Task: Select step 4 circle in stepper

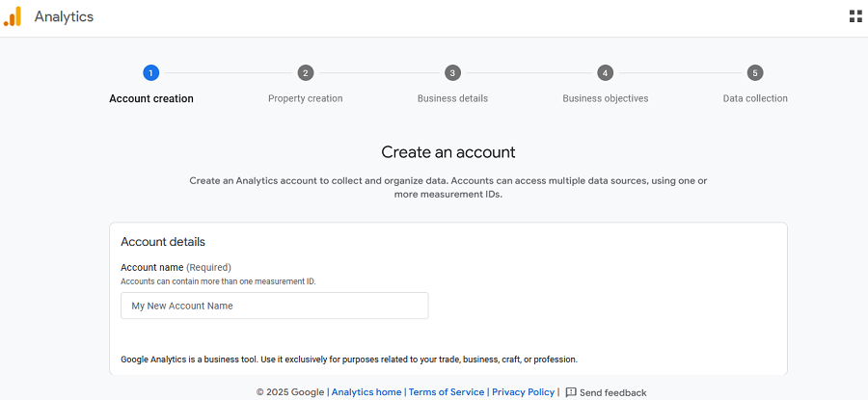Action: point(605,72)
